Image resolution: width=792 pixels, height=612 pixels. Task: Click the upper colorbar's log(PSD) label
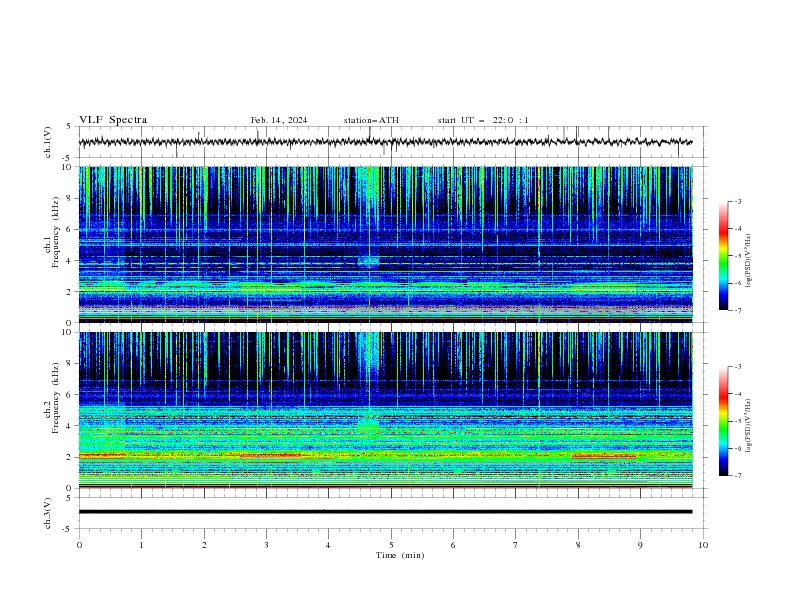(748, 261)
